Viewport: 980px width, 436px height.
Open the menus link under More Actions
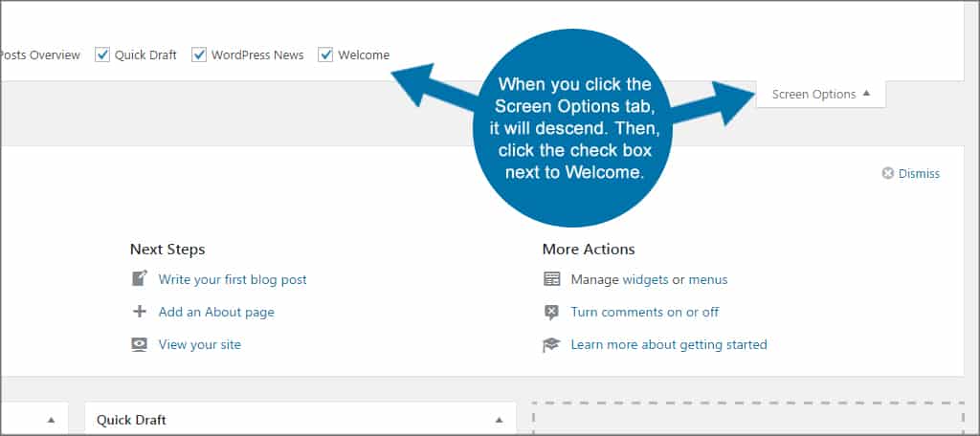click(708, 279)
